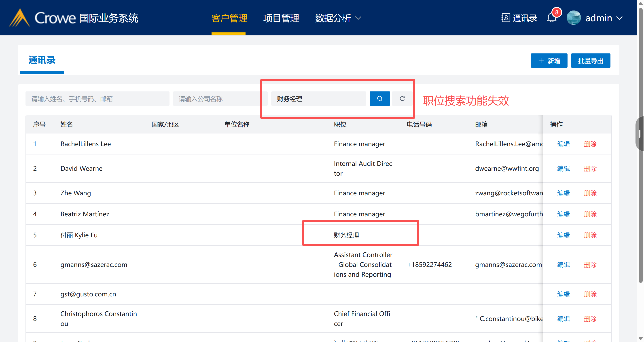Switch to 客户管理 menu

pyautogui.click(x=229, y=18)
